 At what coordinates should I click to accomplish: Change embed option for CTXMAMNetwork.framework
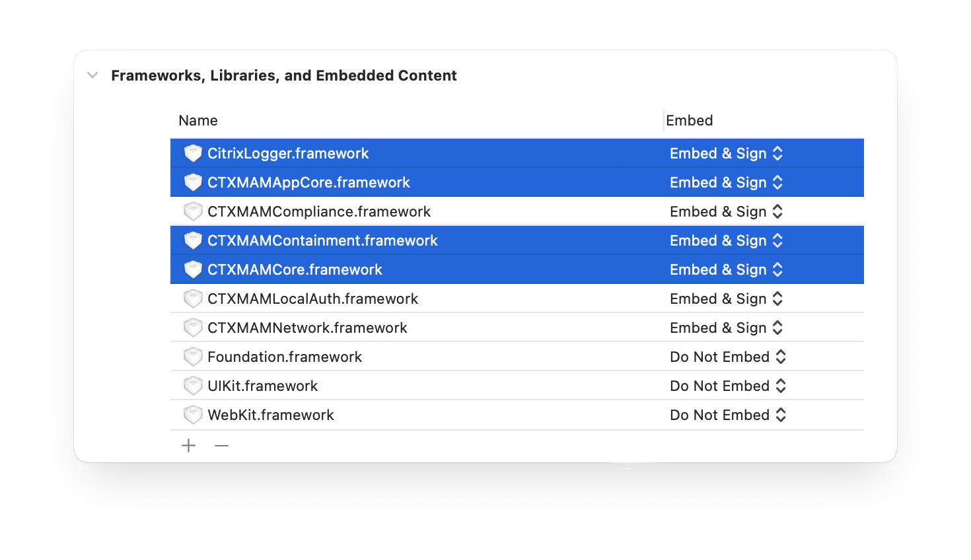[x=726, y=328]
